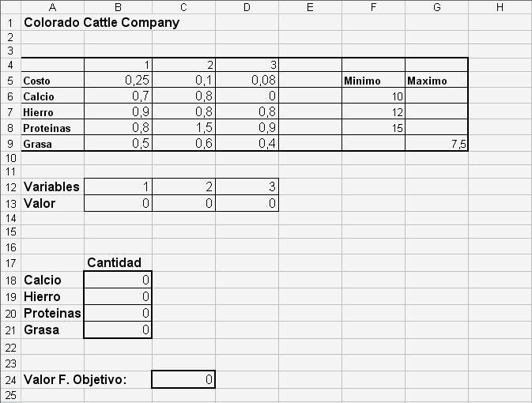This screenshot has width=532, height=403.
Task: Click the Minimo header cell
Action: click(x=373, y=81)
